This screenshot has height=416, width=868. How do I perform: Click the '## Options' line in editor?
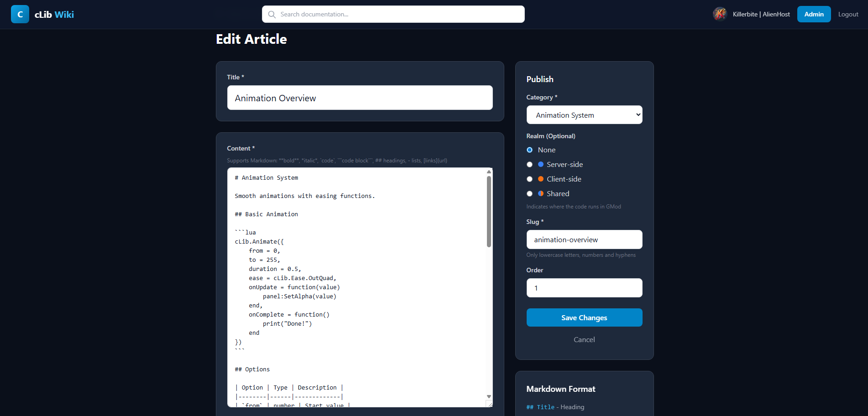tap(252, 369)
